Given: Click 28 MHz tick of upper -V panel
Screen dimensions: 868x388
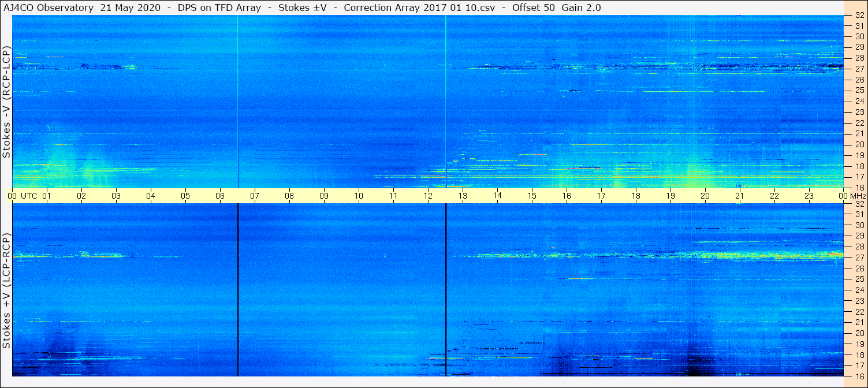Looking at the screenshot, I should [x=859, y=58].
